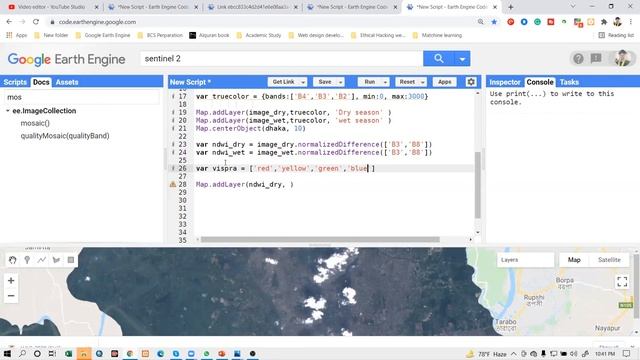The image size is (640, 360).
Task: Open the search options dropdown arrow
Action: (x=462, y=59)
